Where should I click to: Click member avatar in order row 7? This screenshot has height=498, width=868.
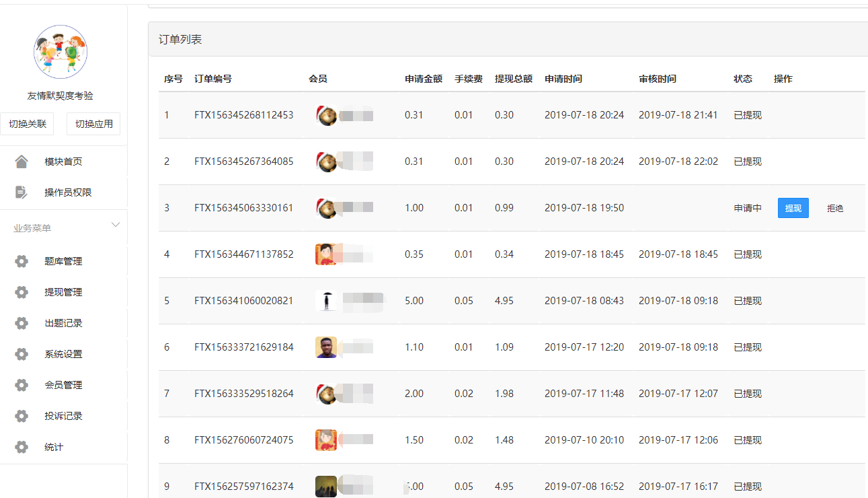coord(326,394)
